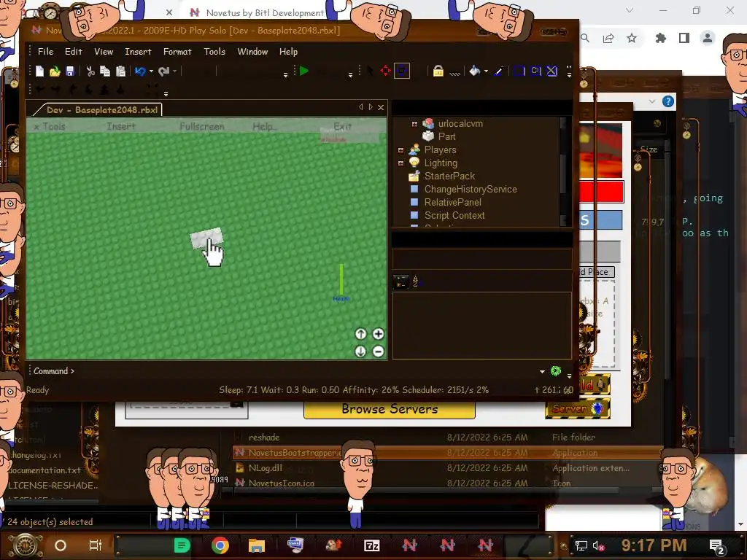The width and height of the screenshot is (747, 560).
Task: Run the game with green play button
Action: point(304,71)
